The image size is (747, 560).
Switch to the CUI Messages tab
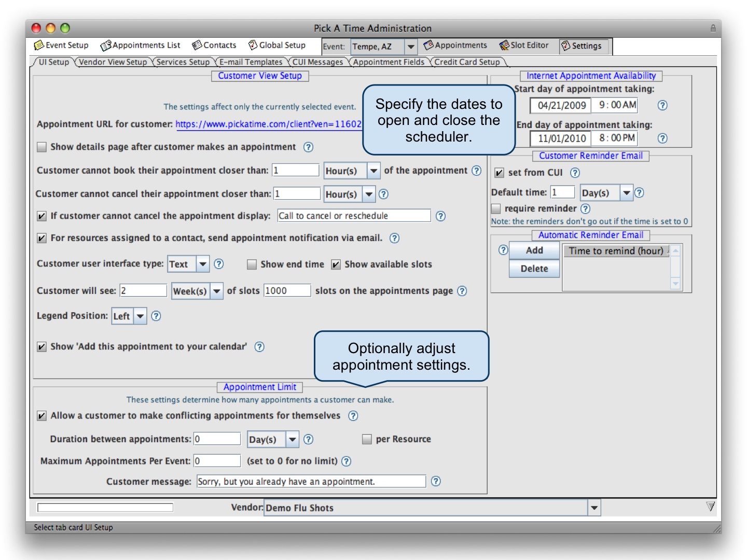click(x=317, y=62)
